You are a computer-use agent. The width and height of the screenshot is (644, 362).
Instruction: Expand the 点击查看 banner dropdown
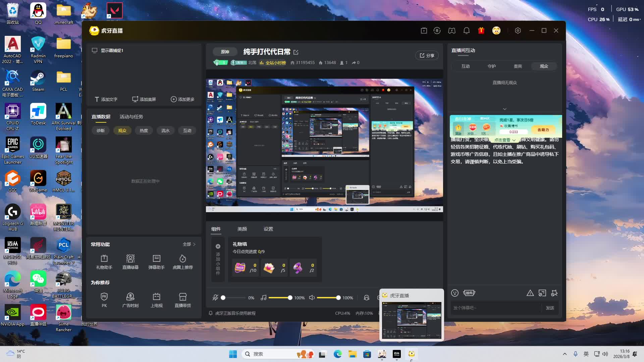click(505, 140)
